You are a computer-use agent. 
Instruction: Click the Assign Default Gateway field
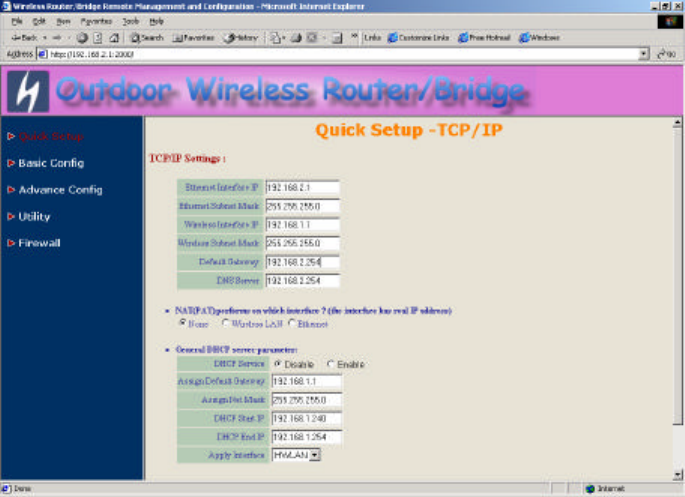coord(307,381)
